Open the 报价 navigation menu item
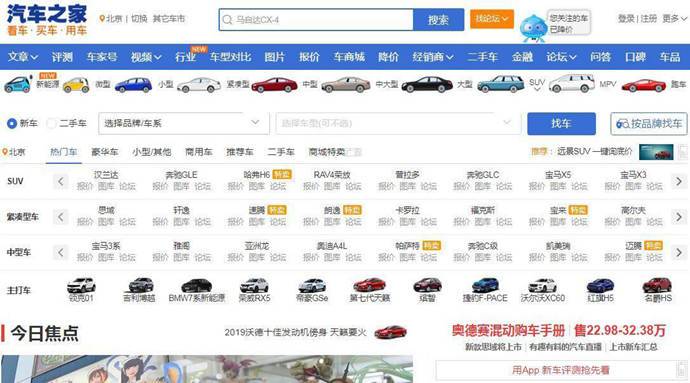 pyautogui.click(x=309, y=57)
